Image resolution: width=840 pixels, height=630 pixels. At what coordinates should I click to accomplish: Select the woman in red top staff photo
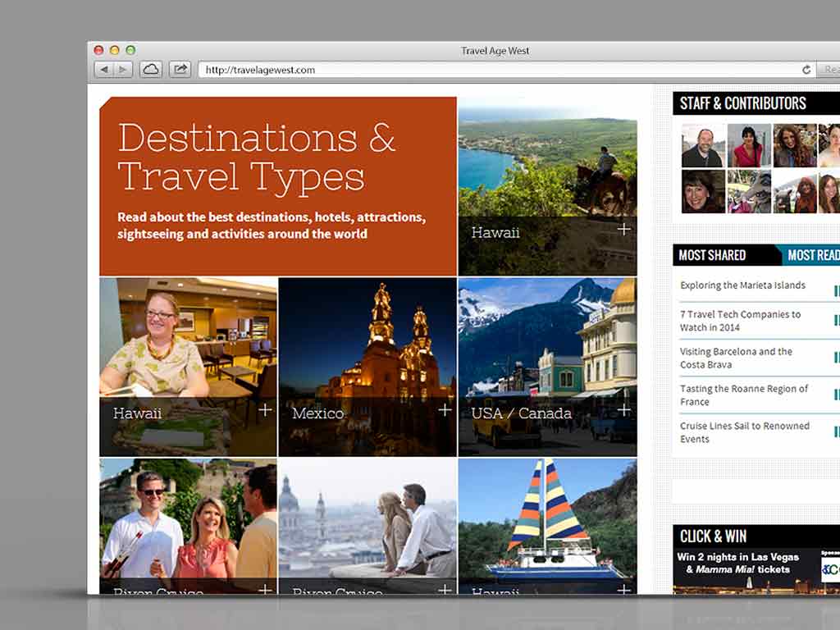[749, 146]
